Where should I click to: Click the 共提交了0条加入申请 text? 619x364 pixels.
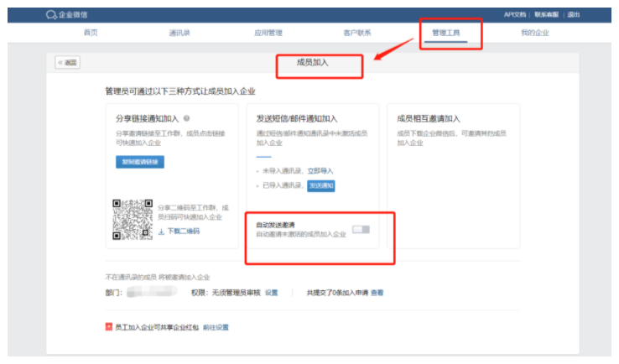coord(337,293)
